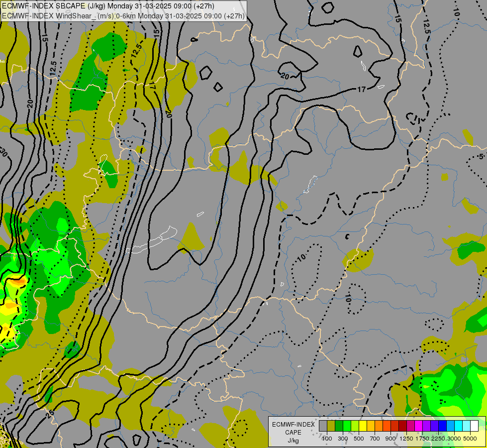Click the dark green swatch before 300
This screenshot has height=448, width=487.
(x=339, y=426)
